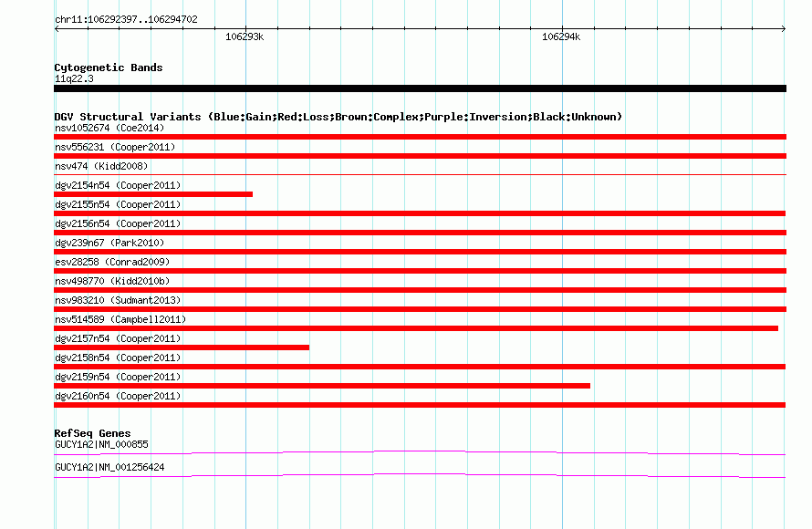This screenshot has width=812, height=529.
Task: Select the GUCY1A2|NM_001256424 gene label
Action: [x=109, y=467]
